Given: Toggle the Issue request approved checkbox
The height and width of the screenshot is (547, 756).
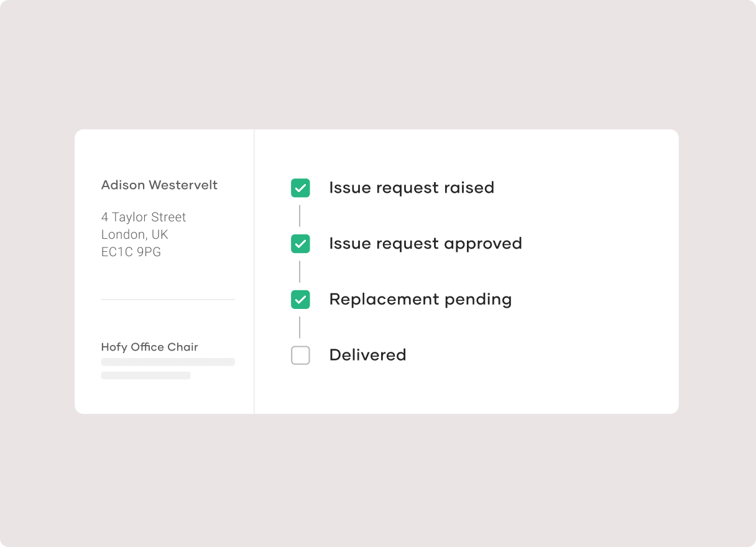Looking at the screenshot, I should pyautogui.click(x=300, y=244).
